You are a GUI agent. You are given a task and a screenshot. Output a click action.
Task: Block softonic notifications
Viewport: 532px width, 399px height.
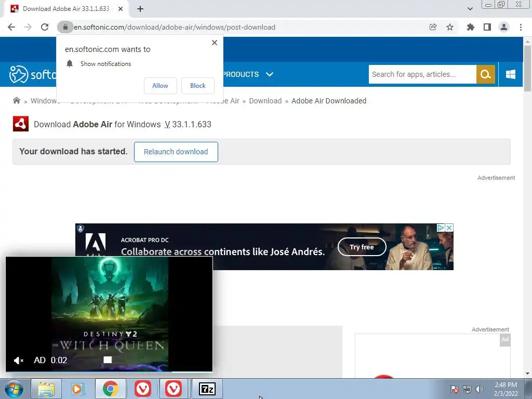coord(198,86)
